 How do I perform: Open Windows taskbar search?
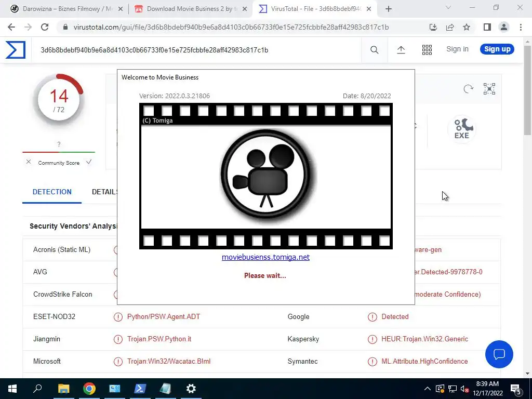(x=37, y=389)
